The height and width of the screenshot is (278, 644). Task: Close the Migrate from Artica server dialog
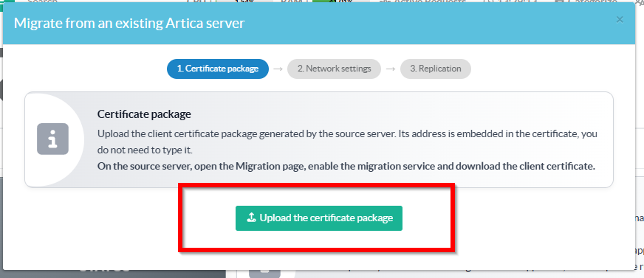[x=620, y=20]
